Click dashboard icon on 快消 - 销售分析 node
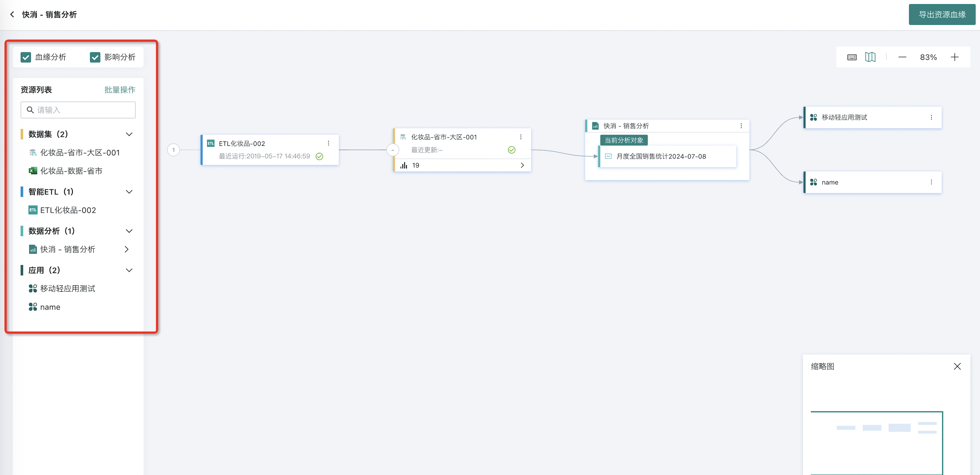 595,126
